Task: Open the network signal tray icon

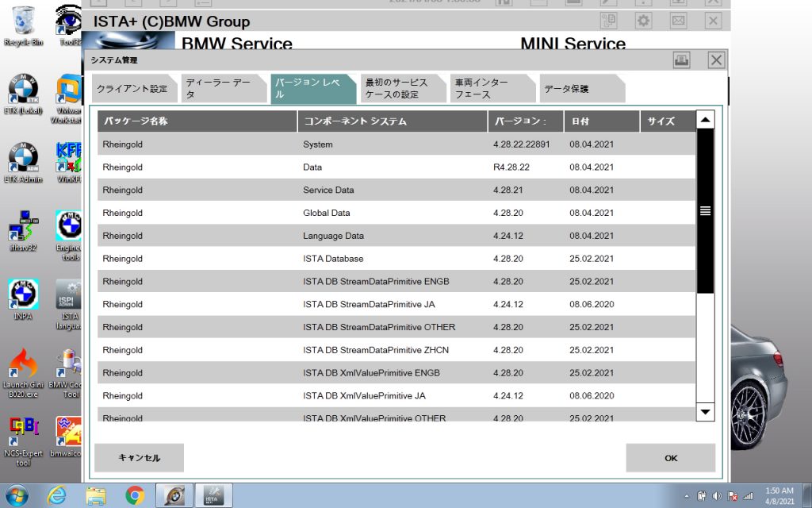Action: pos(748,496)
